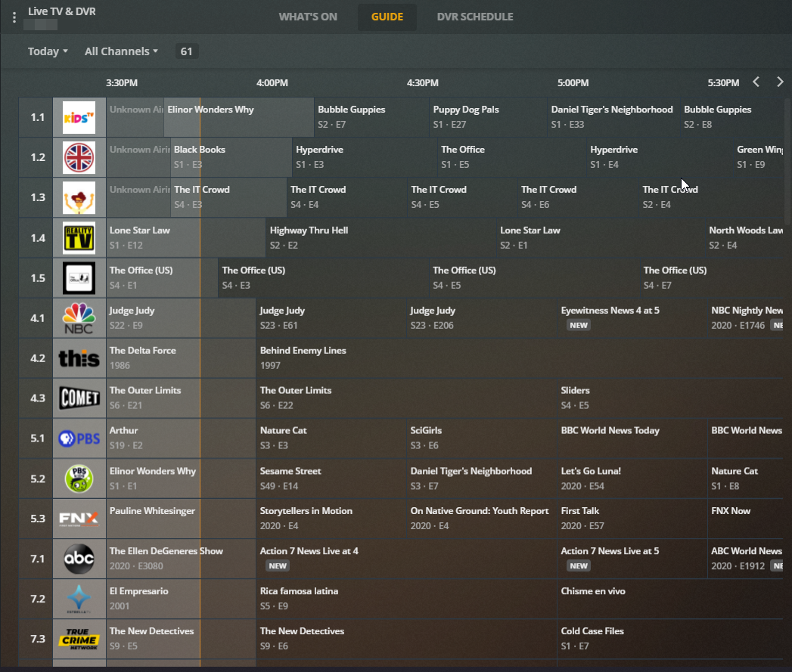Viewport: 792px width, 672px height.
Task: Go to earlier times with left arrow
Action: pos(756,82)
